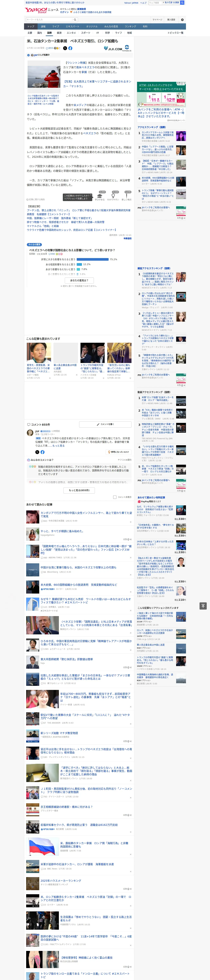Share the article on X below headline
210x980 pixels.
(x=65, y=48)
